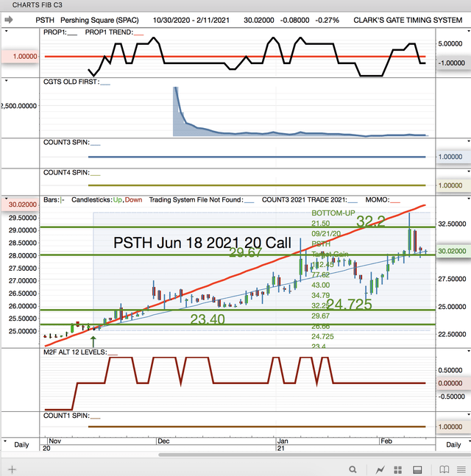This screenshot has height=476, width=471.
Task: Click the Daily label at bottom right
Action: click(453, 444)
